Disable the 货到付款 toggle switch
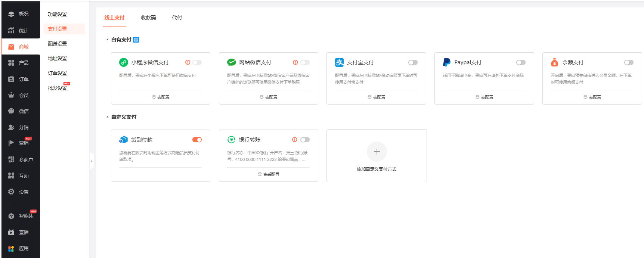The image size is (644, 258). (x=197, y=140)
